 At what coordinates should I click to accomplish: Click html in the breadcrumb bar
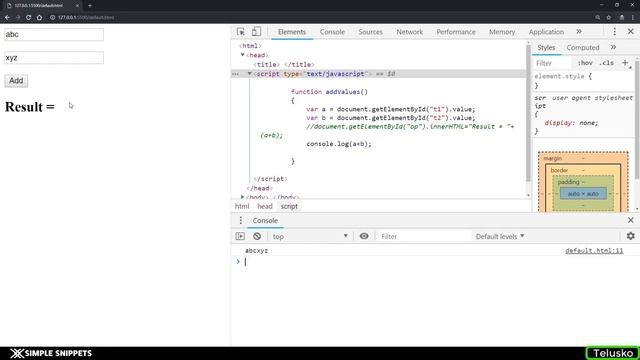pos(242,207)
